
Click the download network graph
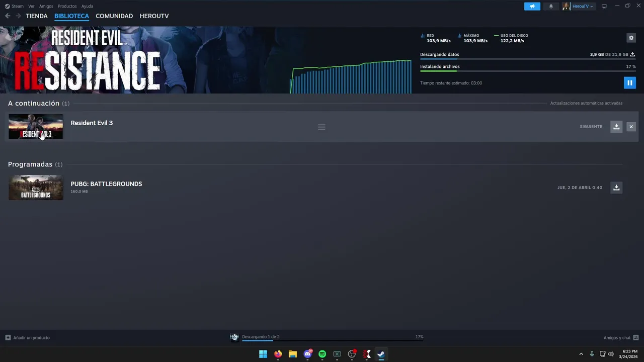coord(351,76)
